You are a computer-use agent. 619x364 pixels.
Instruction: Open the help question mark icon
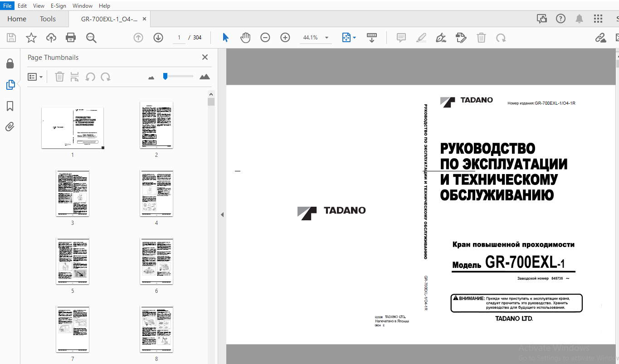click(x=561, y=19)
